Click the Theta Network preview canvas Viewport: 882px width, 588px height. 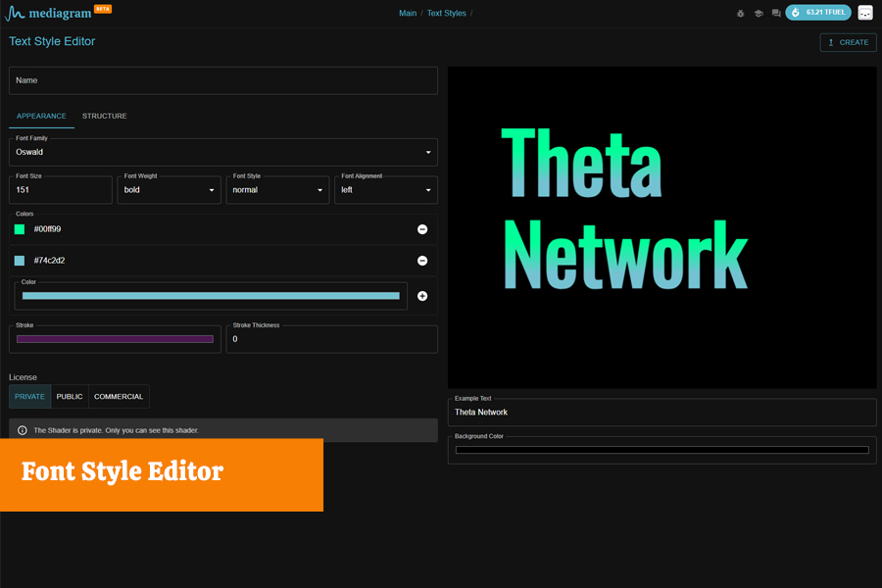click(662, 227)
